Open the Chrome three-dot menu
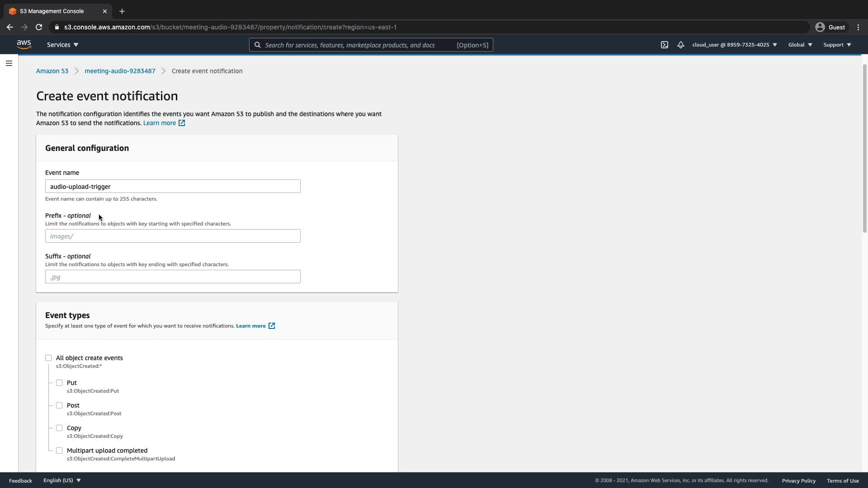The height and width of the screenshot is (488, 868). tap(858, 27)
